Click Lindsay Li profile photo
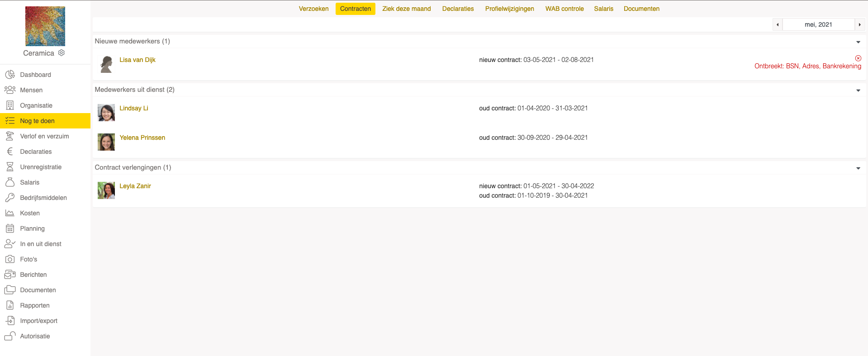Screen dimensions: 868x356 pyautogui.click(x=106, y=113)
